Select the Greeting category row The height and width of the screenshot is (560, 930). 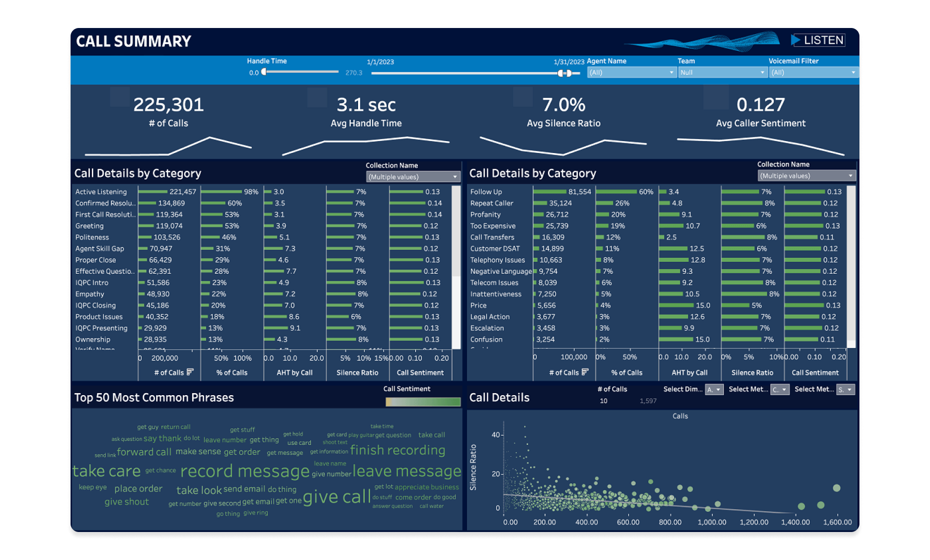pos(262,226)
